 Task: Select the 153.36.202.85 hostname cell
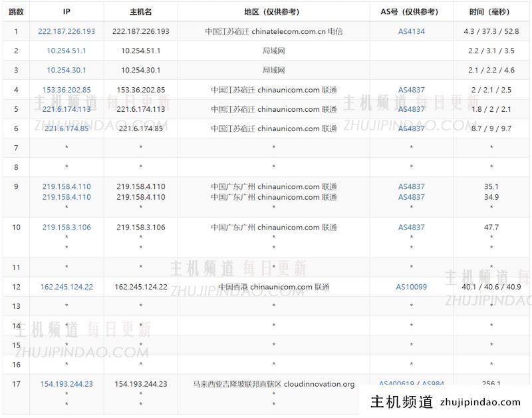coord(141,90)
